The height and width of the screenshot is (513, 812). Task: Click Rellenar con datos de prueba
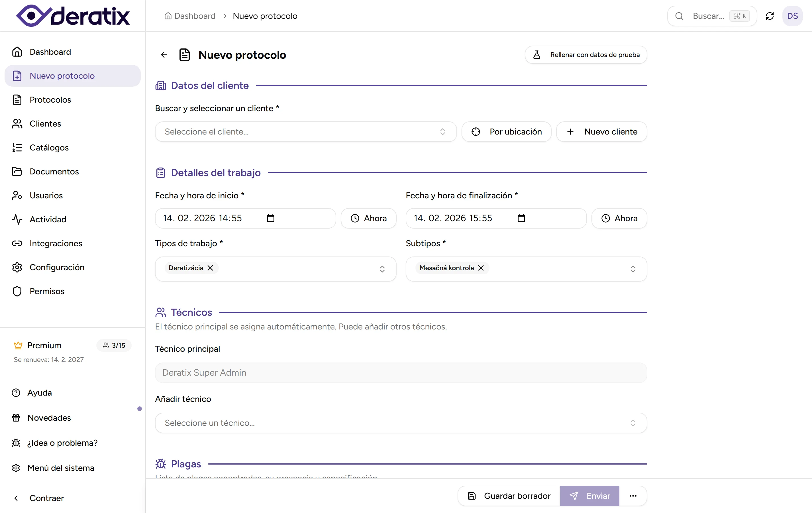[x=586, y=55]
